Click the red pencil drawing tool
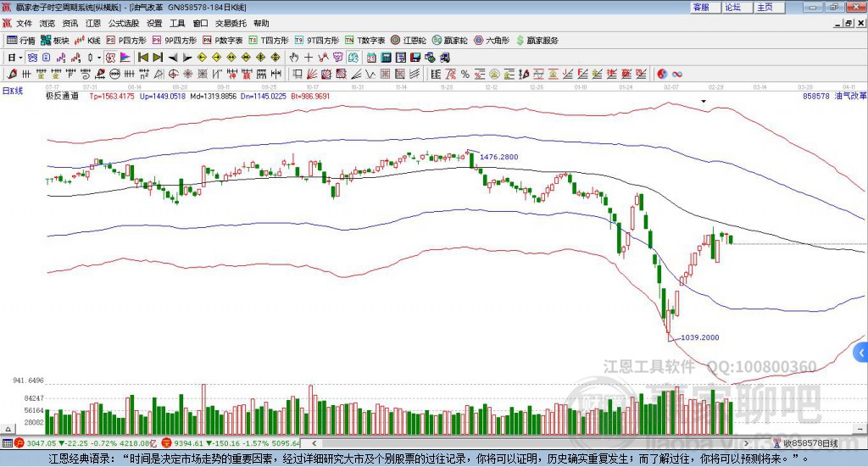Viewport: 868px width, 467px height. tap(12, 74)
